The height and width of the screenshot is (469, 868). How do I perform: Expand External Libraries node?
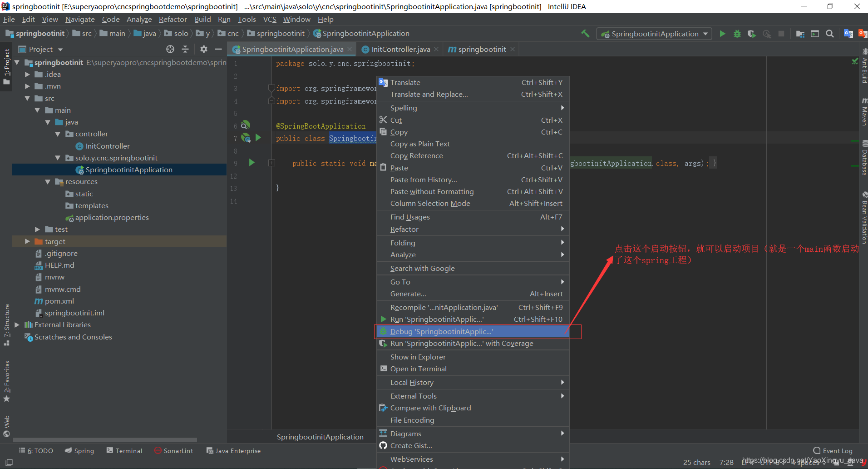tap(17, 325)
